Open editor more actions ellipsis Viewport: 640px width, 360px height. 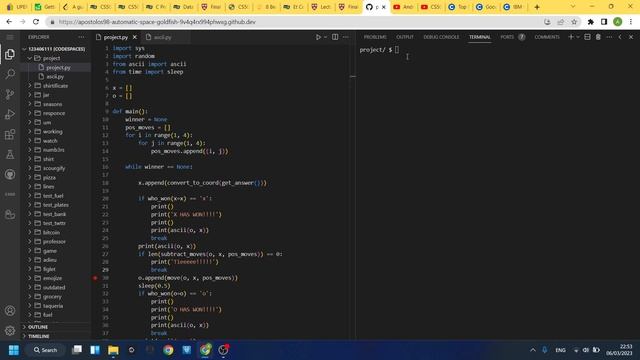pos(346,37)
